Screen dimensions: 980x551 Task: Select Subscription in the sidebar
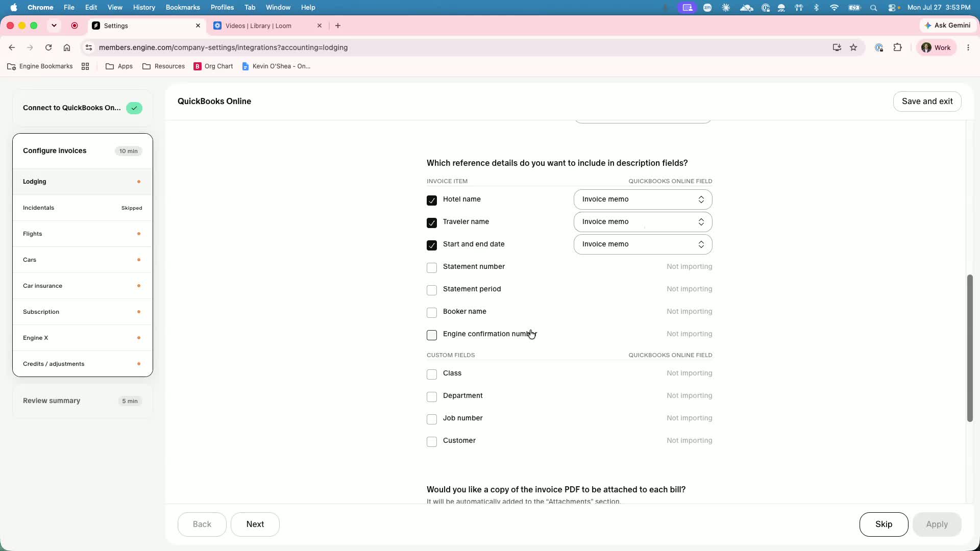pyautogui.click(x=83, y=312)
